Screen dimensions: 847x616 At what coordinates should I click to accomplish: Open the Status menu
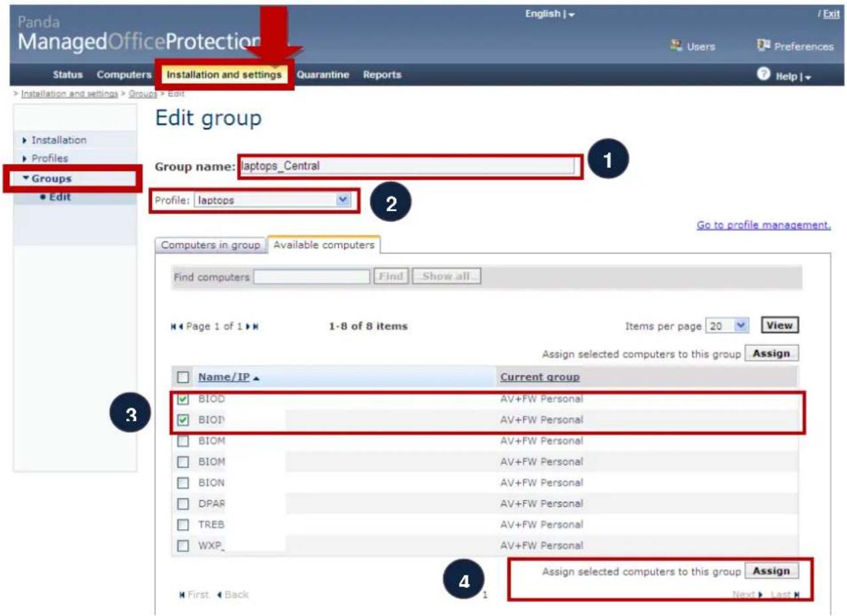tap(67, 75)
